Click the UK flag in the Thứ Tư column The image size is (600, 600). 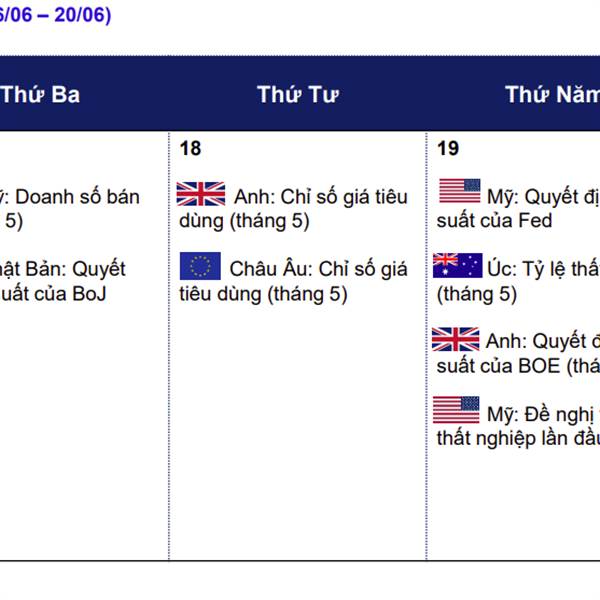point(200,194)
